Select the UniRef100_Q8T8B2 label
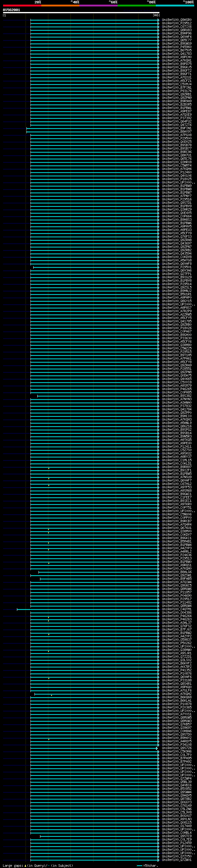The image size is (197, 868). (176, 799)
